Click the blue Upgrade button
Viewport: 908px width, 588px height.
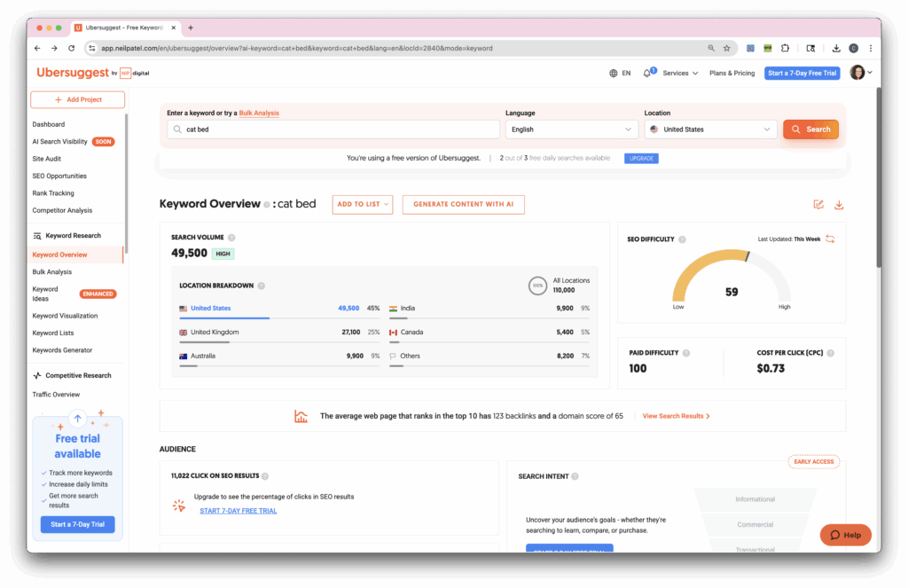(641, 158)
